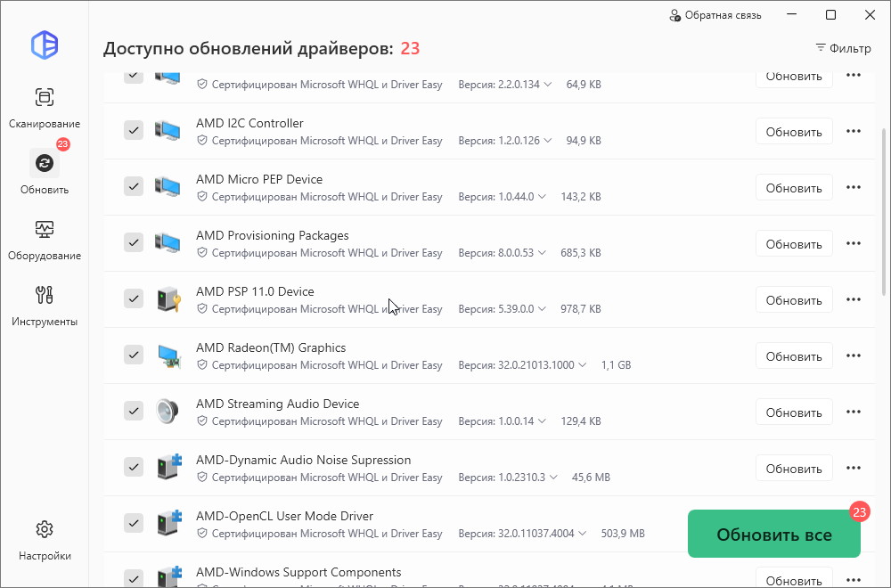The image size is (891, 588).
Task: Click the Обратная связь feedback icon
Action: click(674, 15)
